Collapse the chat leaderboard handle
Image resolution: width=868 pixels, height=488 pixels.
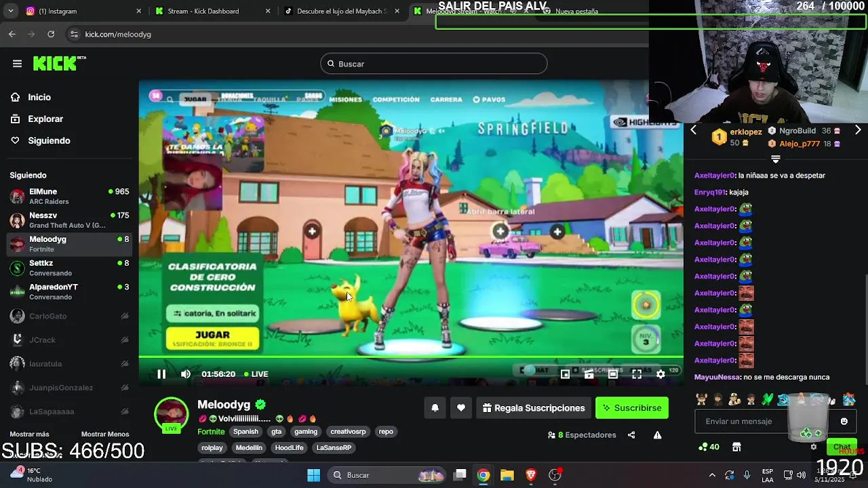pos(776,159)
